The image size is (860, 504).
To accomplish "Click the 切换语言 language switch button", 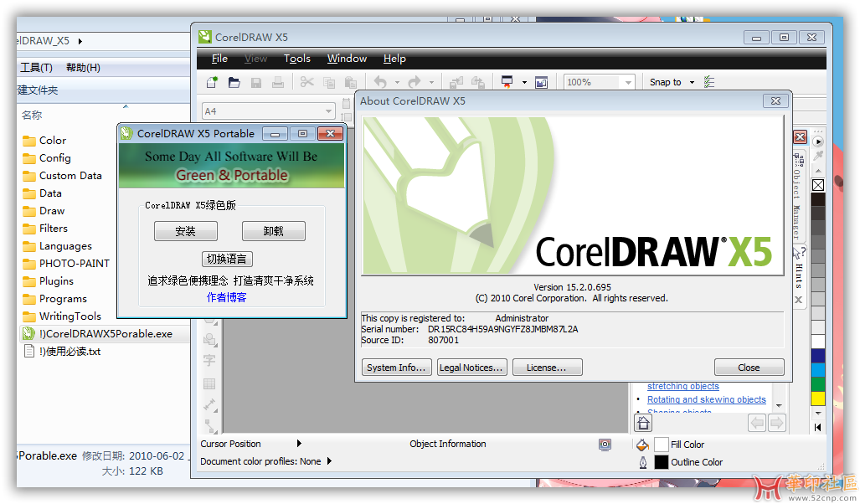I will [x=227, y=259].
